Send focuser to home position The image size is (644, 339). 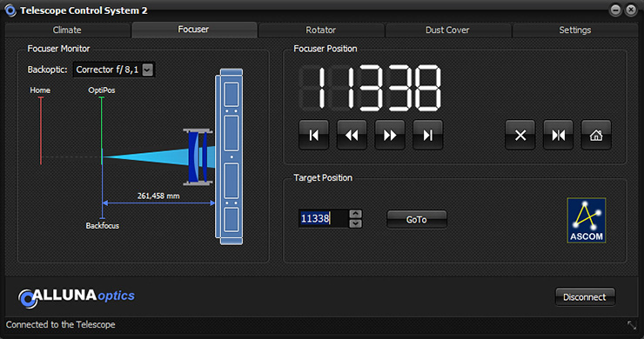(596, 135)
